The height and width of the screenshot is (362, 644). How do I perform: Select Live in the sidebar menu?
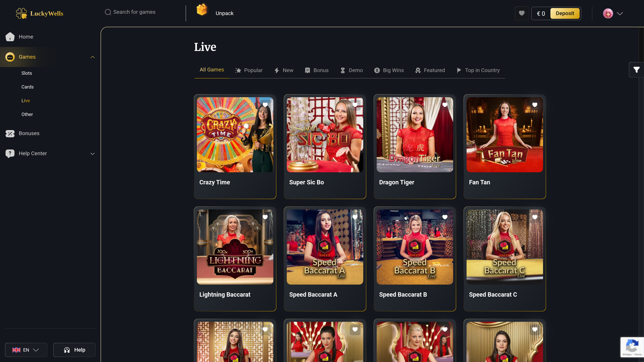tap(25, 101)
